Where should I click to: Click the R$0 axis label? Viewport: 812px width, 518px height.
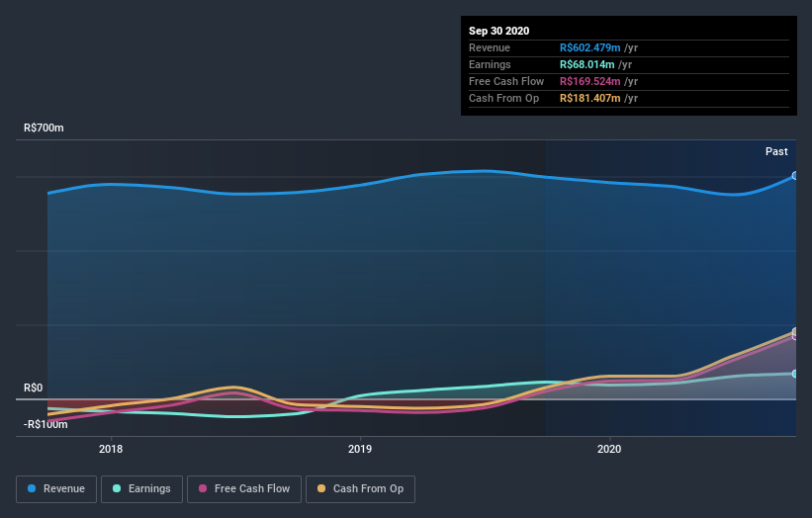34,388
